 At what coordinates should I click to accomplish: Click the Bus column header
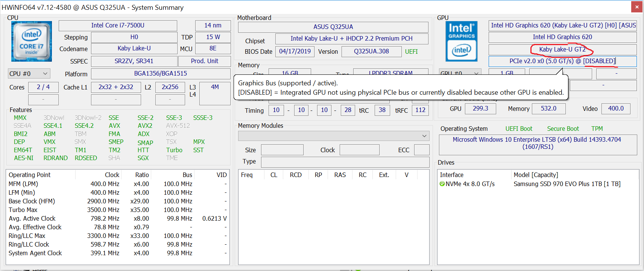pos(188,175)
